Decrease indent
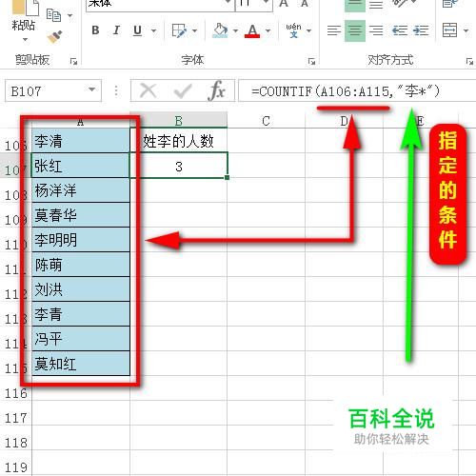The height and width of the screenshot is (476, 476). point(400,30)
